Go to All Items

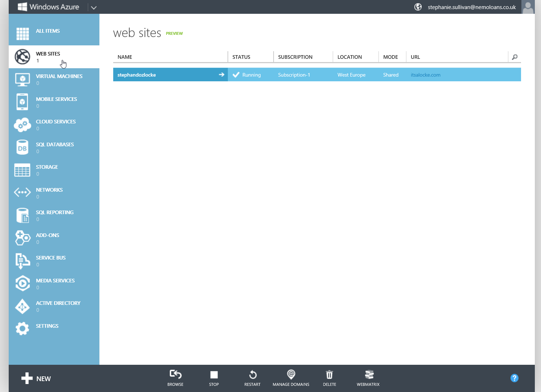coord(48,31)
